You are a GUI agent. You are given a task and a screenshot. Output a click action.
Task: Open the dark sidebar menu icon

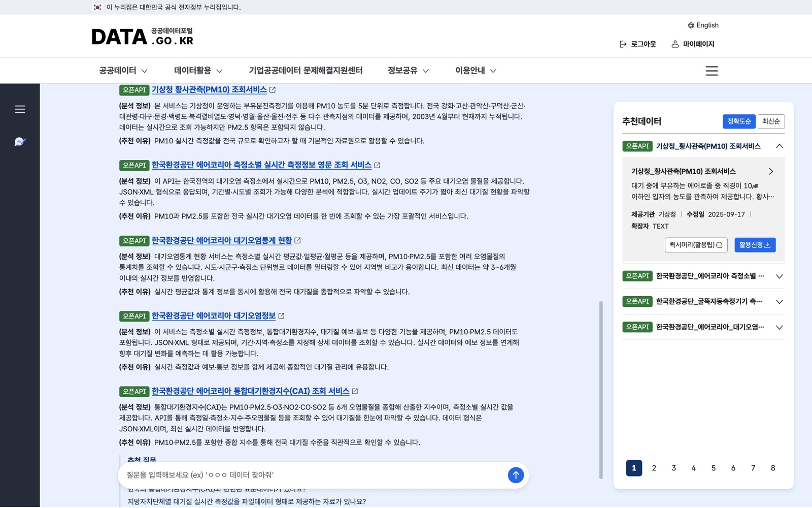20,109
